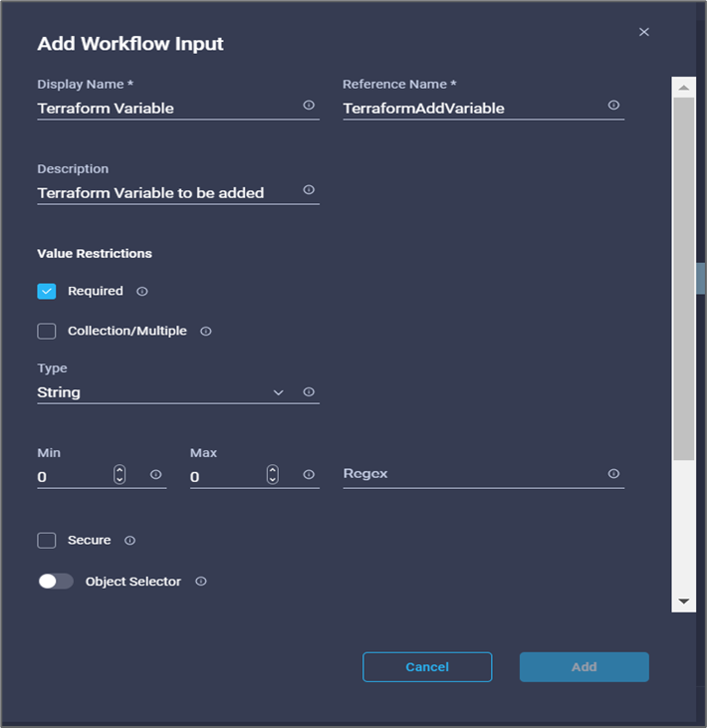Screen dimensions: 707x728
Task: Close the Add Workflow Input dialog
Action: pyautogui.click(x=644, y=32)
